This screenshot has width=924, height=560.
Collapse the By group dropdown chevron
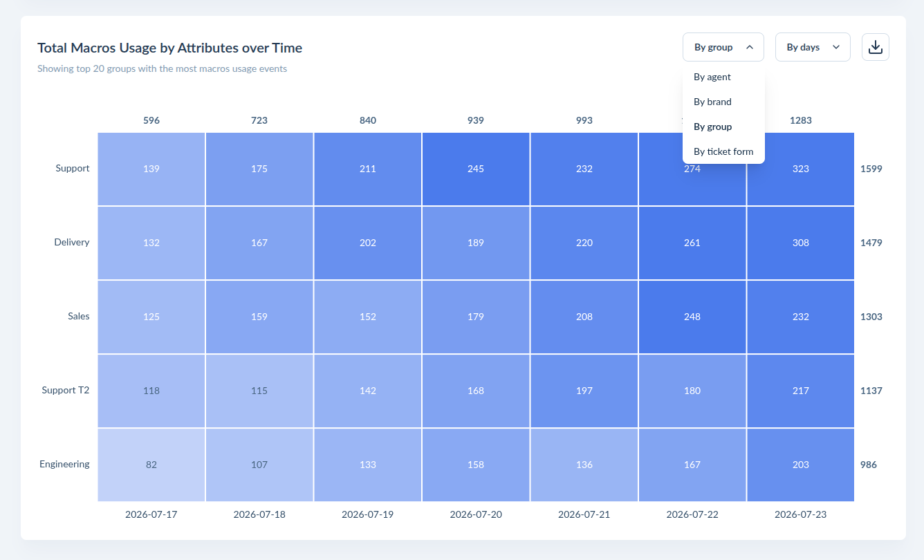coord(749,48)
